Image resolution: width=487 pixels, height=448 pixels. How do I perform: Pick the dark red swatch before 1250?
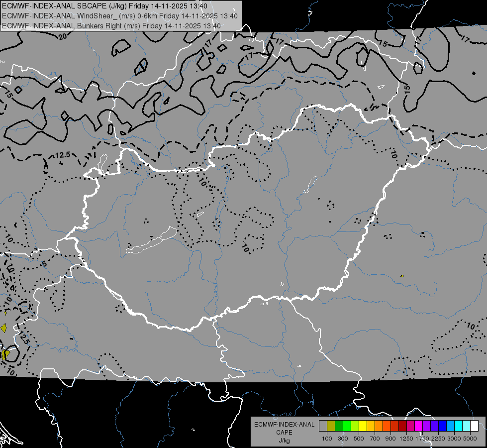click(x=402, y=426)
